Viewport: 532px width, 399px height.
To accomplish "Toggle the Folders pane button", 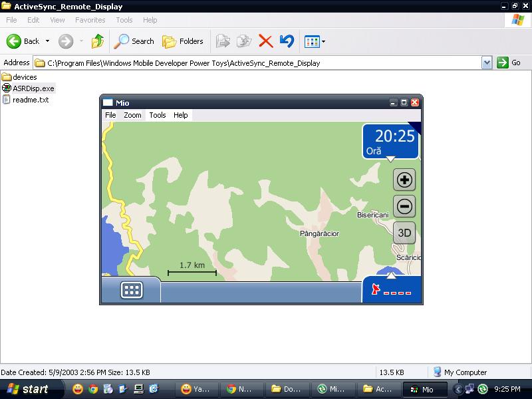I will coord(183,41).
